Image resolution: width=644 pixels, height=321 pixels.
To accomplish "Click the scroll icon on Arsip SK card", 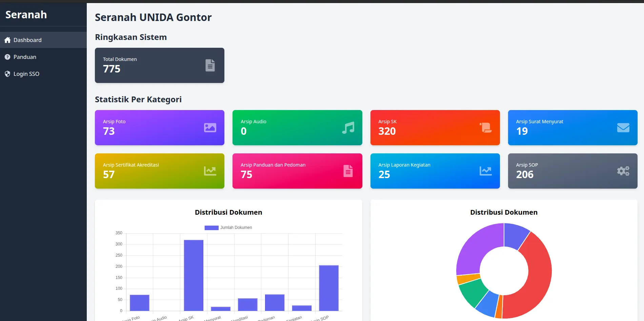I will [485, 128].
